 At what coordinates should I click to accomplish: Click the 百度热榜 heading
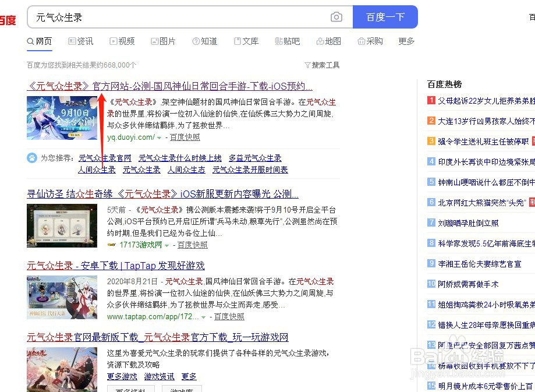tap(445, 84)
